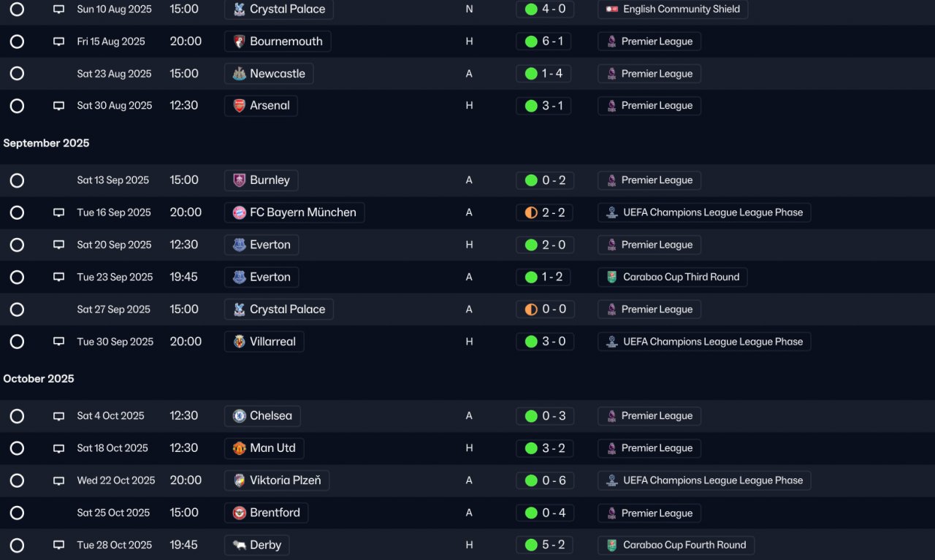935x560 pixels.
Task: Click the green win indicator beside 6 - 1
Action: click(x=531, y=42)
